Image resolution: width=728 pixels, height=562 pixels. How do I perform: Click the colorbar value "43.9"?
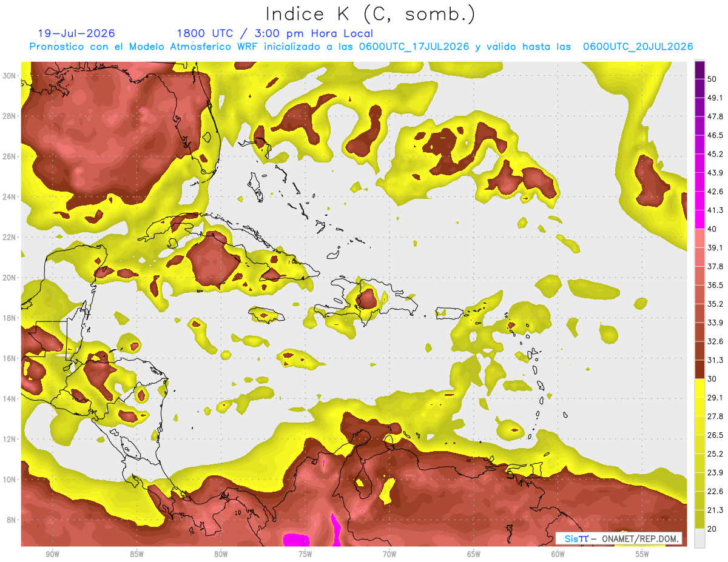(x=715, y=173)
